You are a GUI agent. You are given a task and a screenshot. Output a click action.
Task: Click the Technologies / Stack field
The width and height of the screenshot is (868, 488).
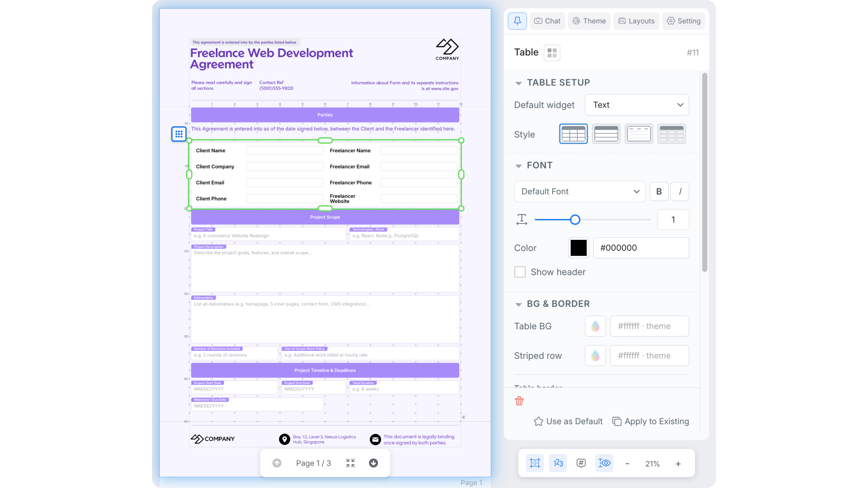(404, 234)
